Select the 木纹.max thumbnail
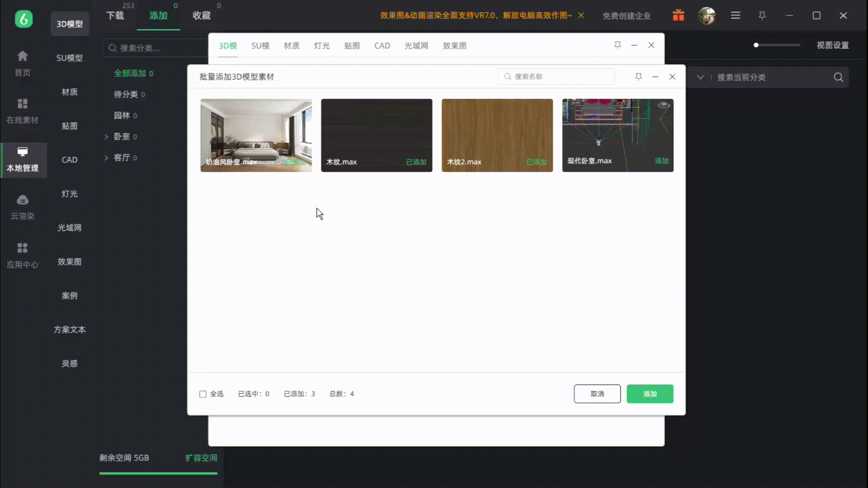This screenshot has width=868, height=488. pyautogui.click(x=377, y=135)
